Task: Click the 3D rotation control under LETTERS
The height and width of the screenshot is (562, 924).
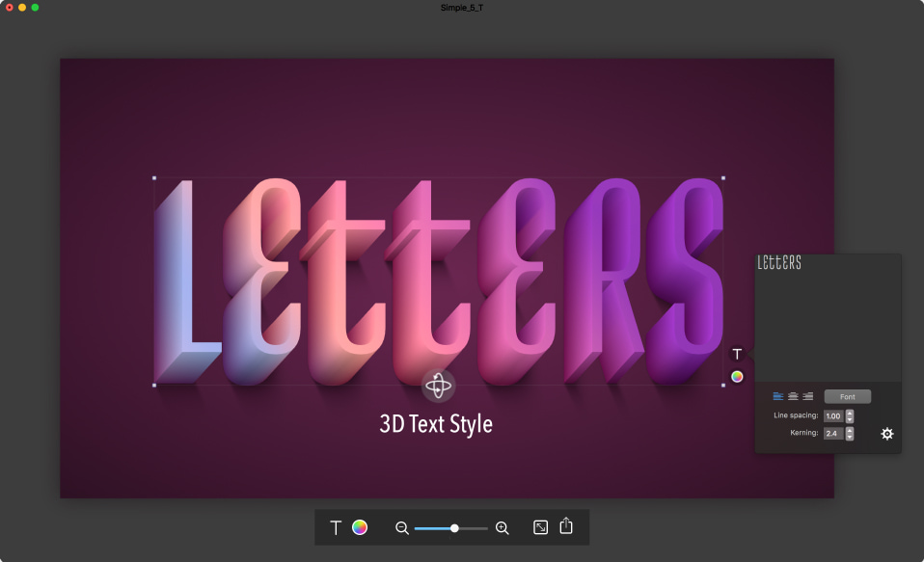Action: [x=439, y=387]
